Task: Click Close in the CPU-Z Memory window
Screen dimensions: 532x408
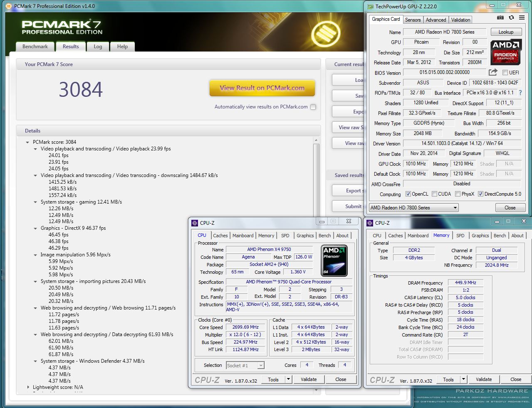Action: (x=516, y=379)
